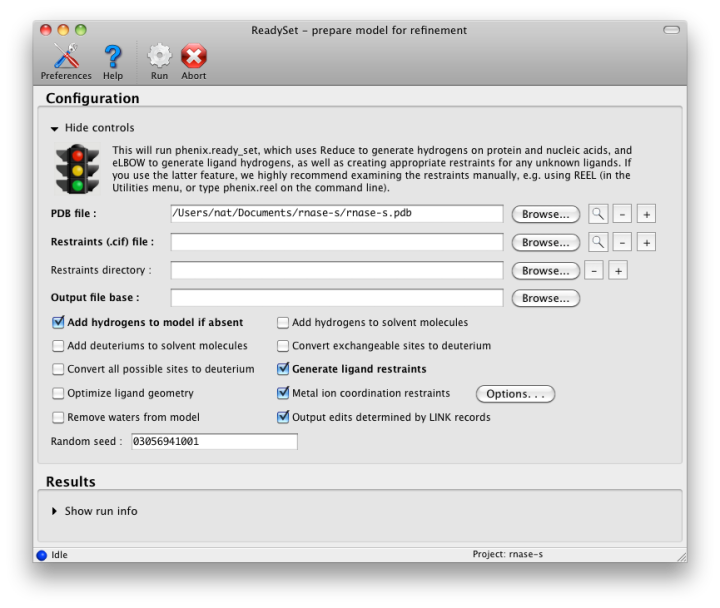720x608 pixels.
Task: Click plus button for PDB file row
Action: (x=646, y=214)
